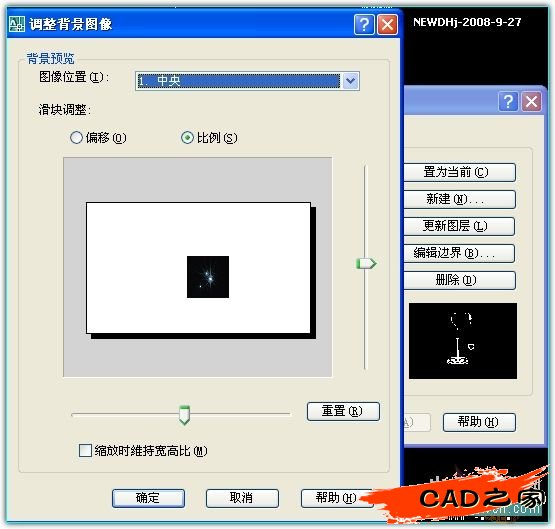Click the vertical slider thumb
The image size is (555, 529).
pyautogui.click(x=366, y=264)
